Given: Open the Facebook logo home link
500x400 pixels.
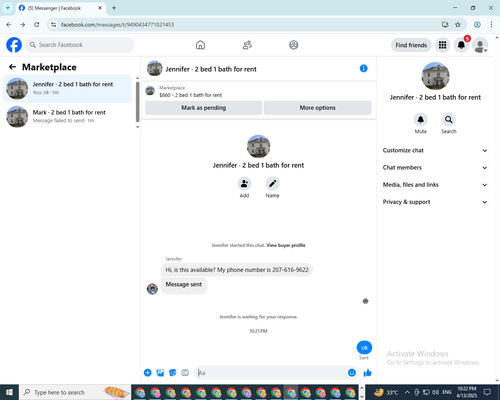Looking at the screenshot, I should [14, 45].
